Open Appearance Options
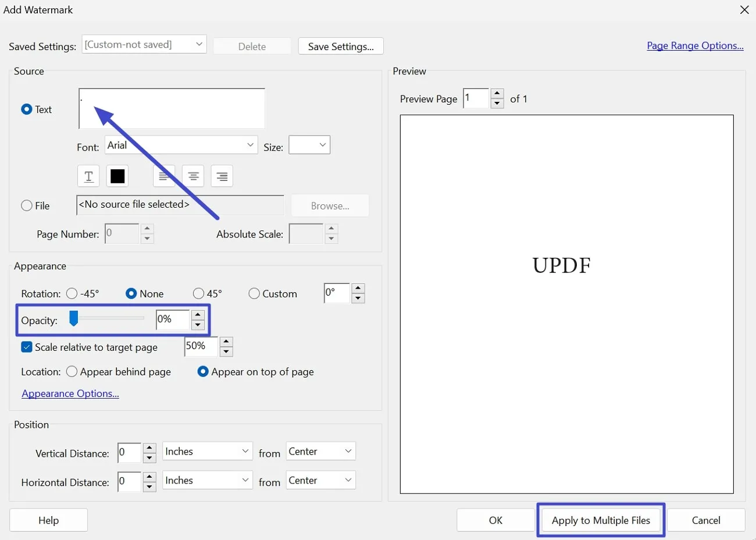Image resolution: width=756 pixels, height=540 pixels. 70,393
